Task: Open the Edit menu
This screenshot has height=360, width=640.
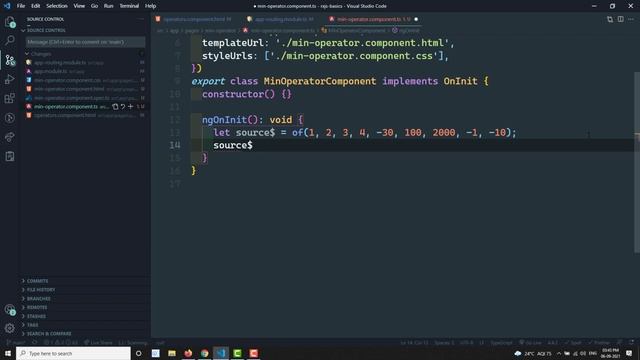Action: pos(36,6)
